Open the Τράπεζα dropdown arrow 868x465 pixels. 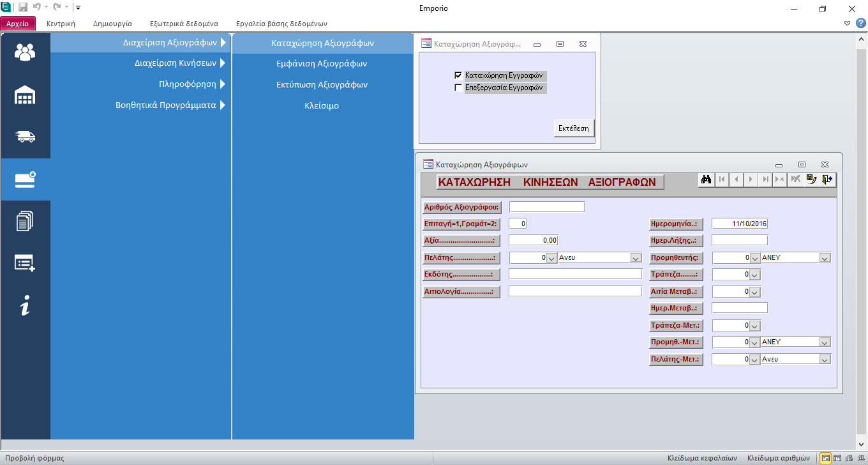754,275
